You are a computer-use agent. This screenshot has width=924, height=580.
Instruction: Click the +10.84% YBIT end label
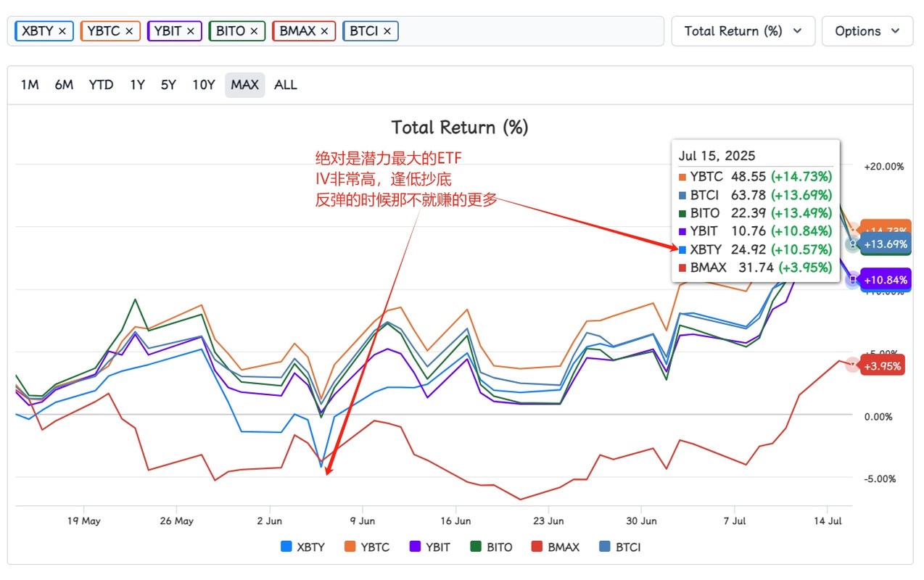(x=886, y=280)
